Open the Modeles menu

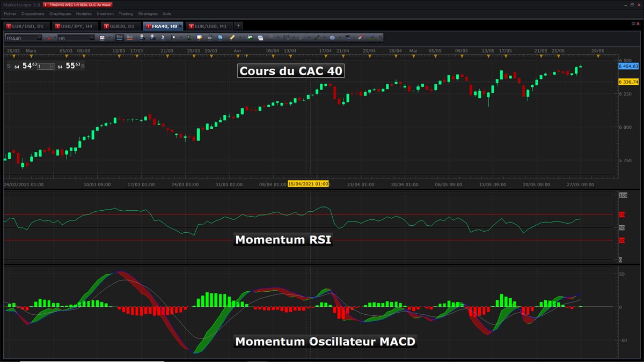(84, 13)
